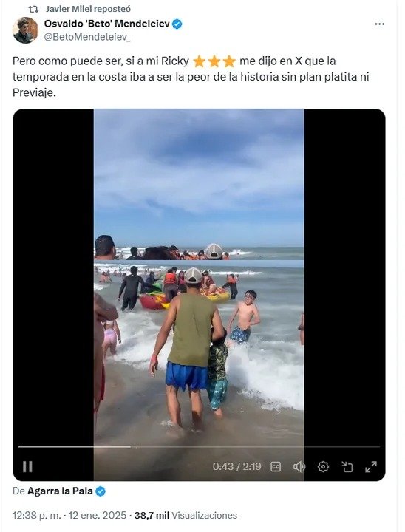Open the 38,7 mil Visualizaciones count

pyautogui.click(x=186, y=516)
